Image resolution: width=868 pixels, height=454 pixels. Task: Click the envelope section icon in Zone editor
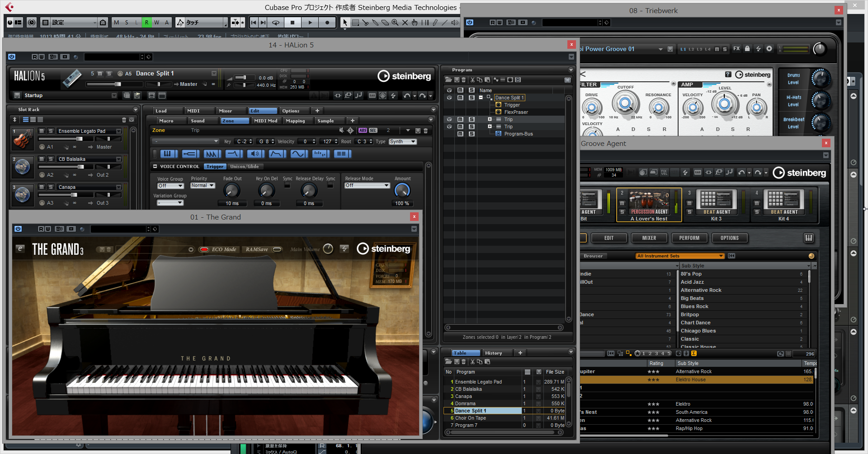coord(277,154)
